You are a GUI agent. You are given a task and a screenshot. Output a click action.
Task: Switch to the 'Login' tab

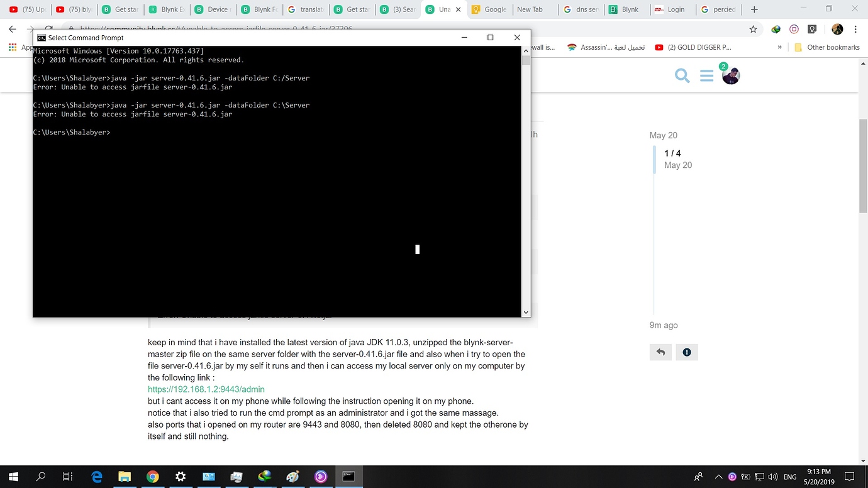(672, 9)
